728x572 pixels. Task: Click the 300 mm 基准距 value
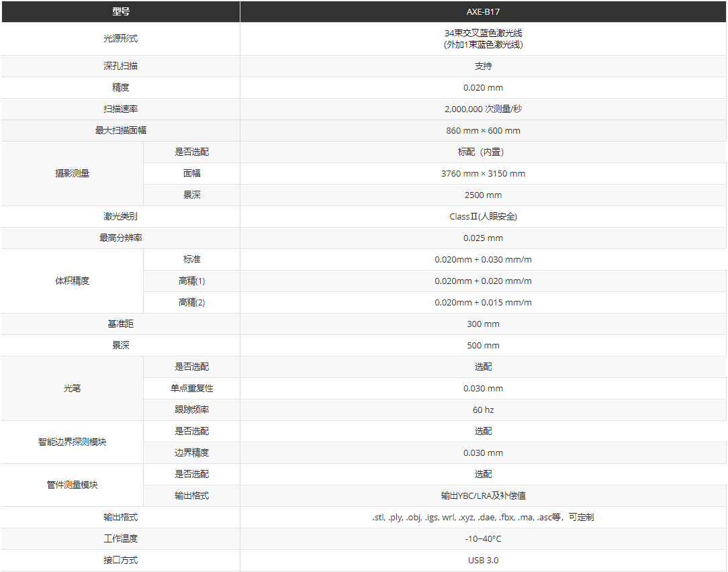483,324
